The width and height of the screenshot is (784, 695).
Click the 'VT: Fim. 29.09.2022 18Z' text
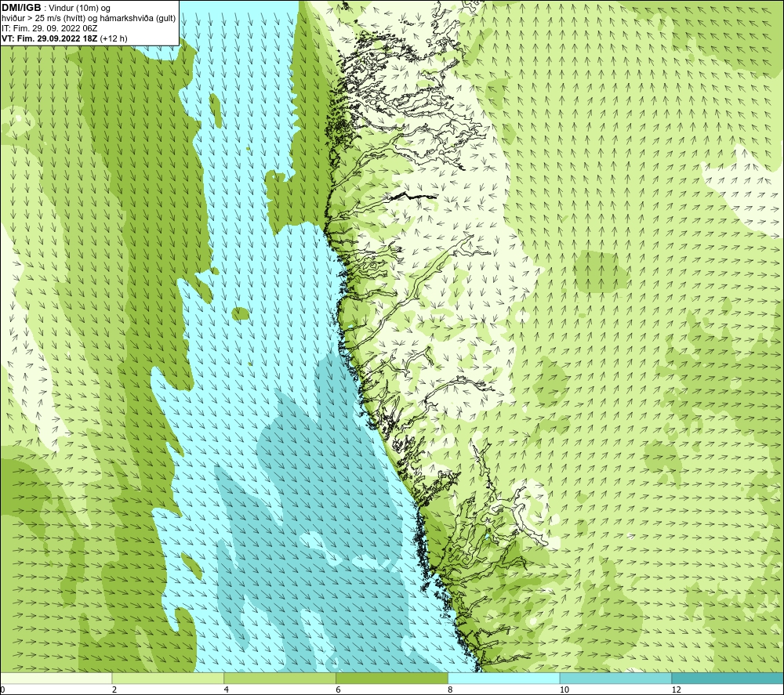50,38
